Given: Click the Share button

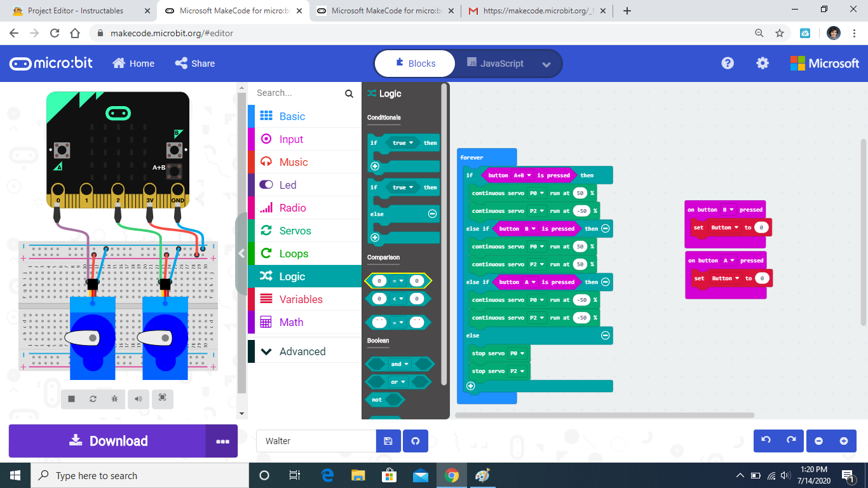Looking at the screenshot, I should (195, 64).
